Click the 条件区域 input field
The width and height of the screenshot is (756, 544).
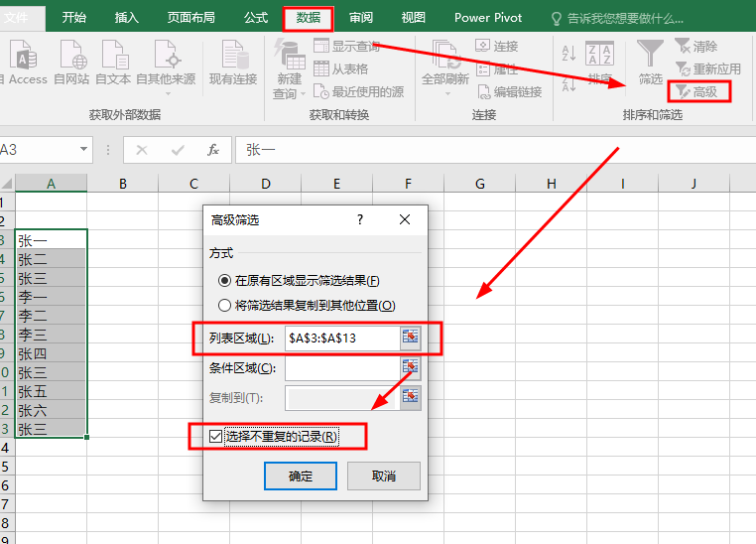[x=342, y=368]
